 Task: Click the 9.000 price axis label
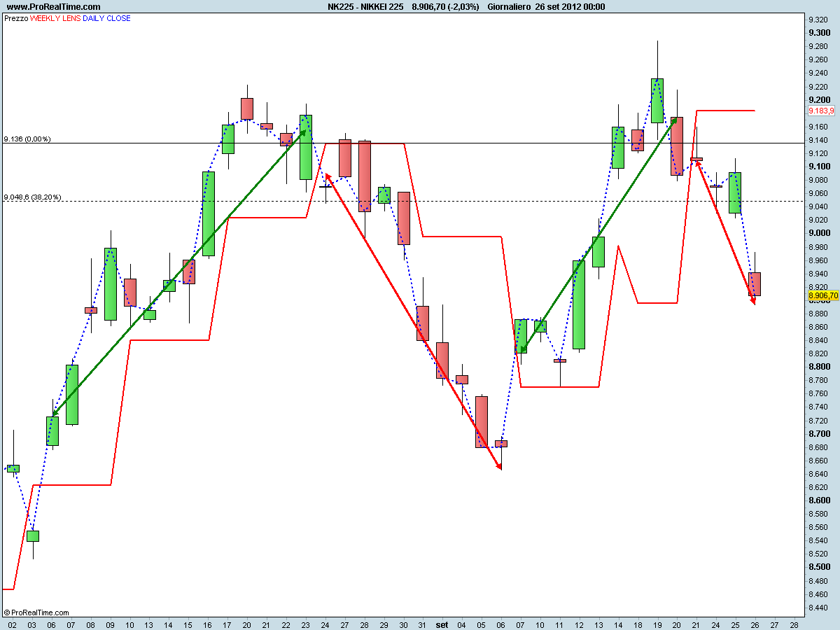coord(819,234)
